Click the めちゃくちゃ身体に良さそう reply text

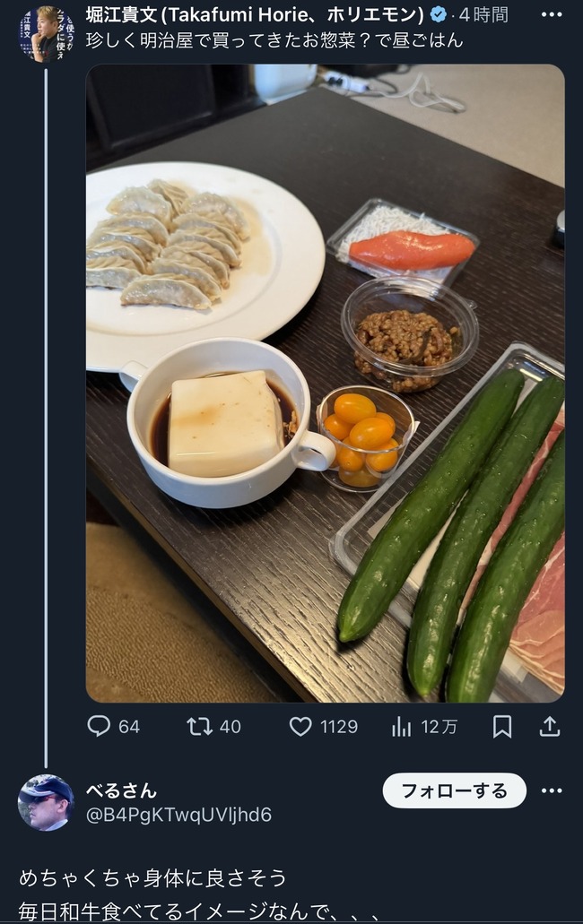[x=152, y=877]
